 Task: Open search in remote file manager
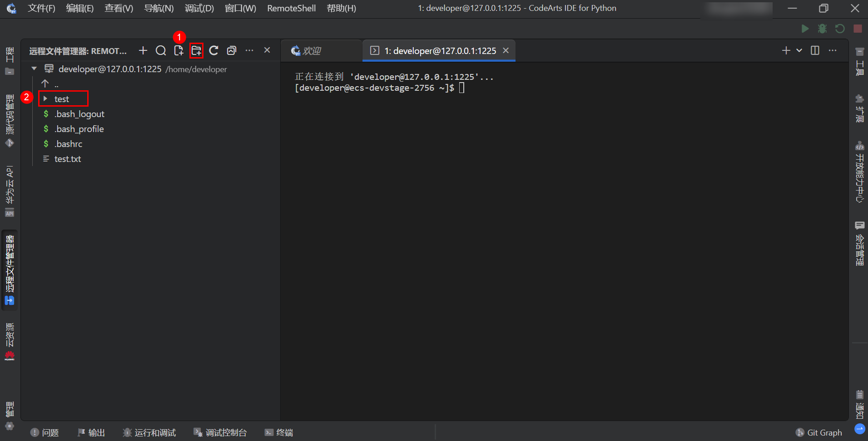(x=161, y=51)
